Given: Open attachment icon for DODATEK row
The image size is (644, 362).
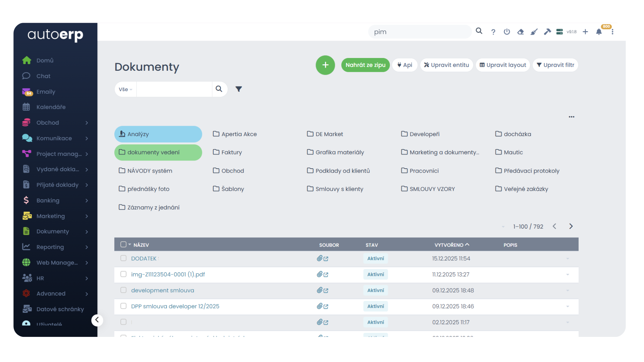Looking at the screenshot, I should coord(320,258).
